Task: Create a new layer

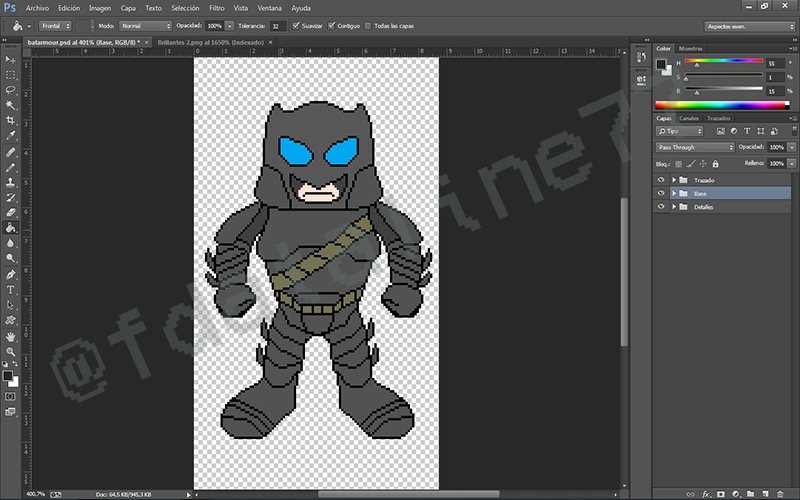Action: [765, 494]
